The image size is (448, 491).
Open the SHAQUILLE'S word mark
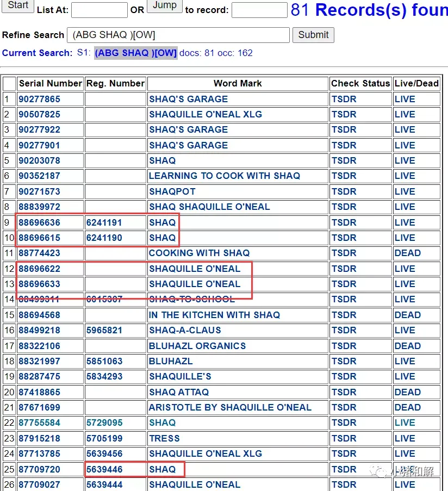[180, 376]
